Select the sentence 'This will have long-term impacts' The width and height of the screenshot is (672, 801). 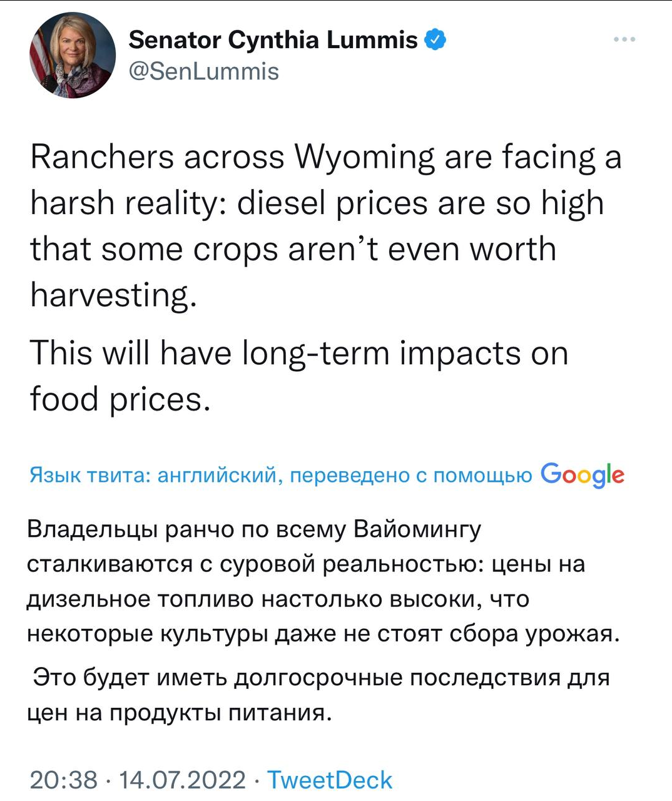(299, 375)
